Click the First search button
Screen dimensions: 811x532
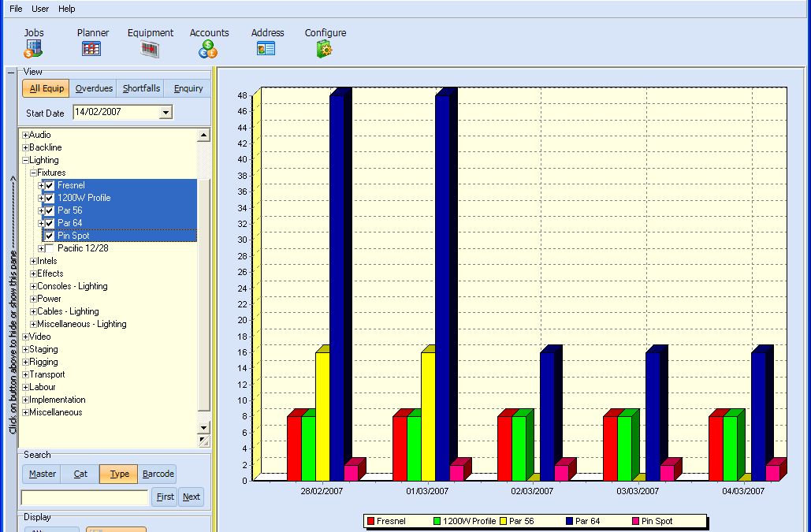click(x=166, y=497)
